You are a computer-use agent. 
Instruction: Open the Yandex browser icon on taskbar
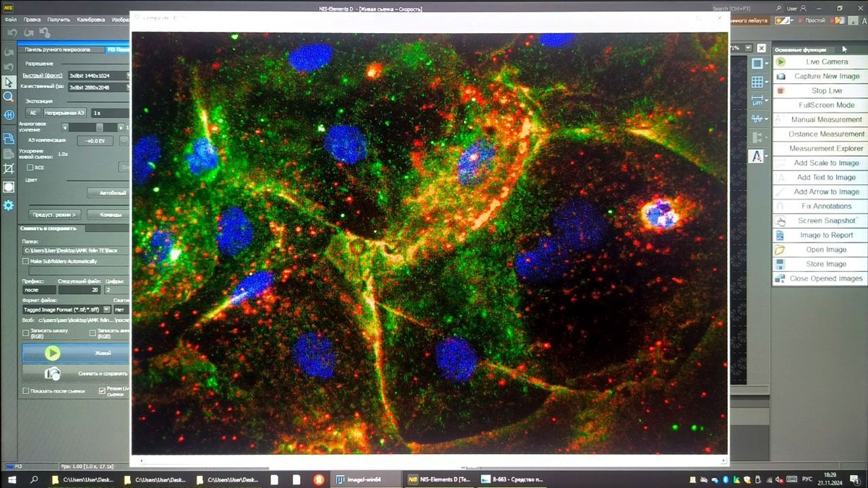tap(318, 479)
